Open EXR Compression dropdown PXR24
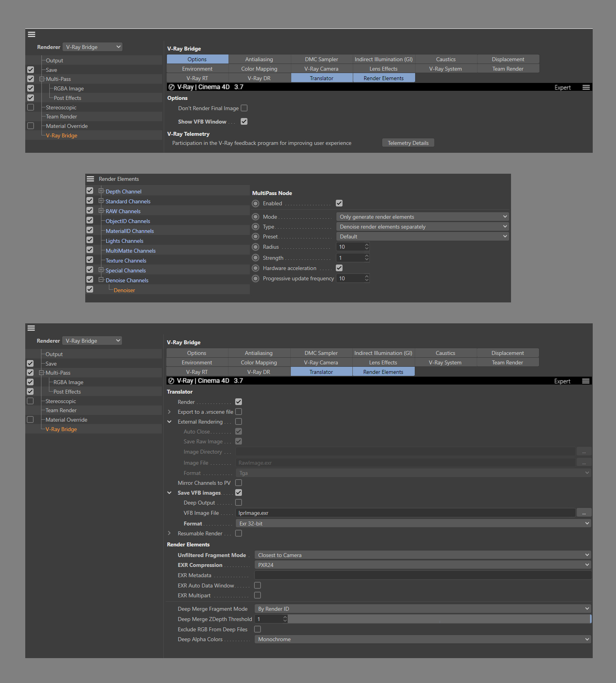Image resolution: width=616 pixels, height=683 pixels. point(423,565)
